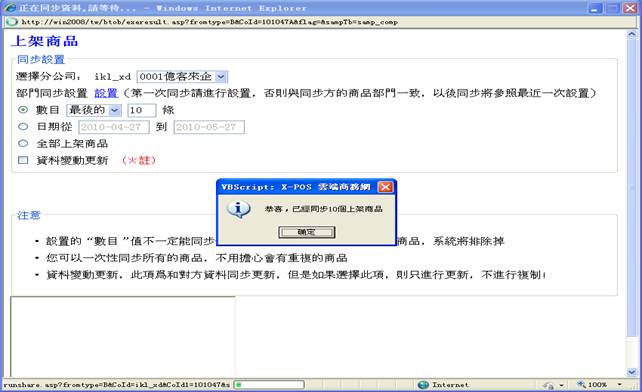Screen dimensions: 642x392
Task: Click the page loading icon beside the URL
Action: point(12,22)
